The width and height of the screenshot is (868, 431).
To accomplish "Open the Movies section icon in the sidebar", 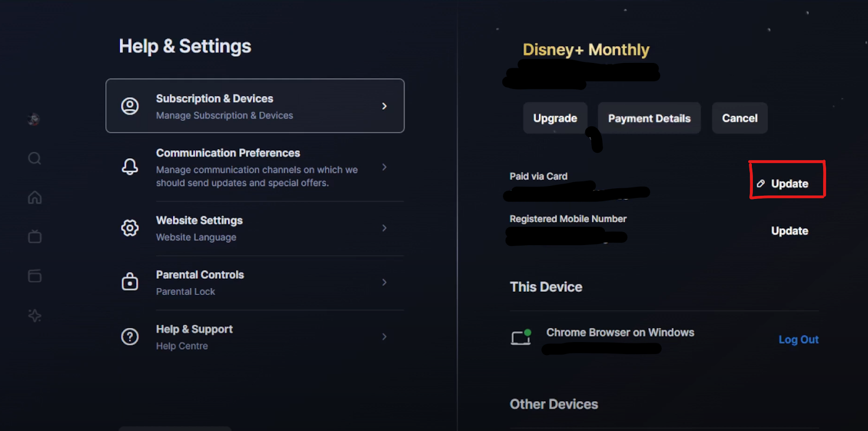I will 35,276.
